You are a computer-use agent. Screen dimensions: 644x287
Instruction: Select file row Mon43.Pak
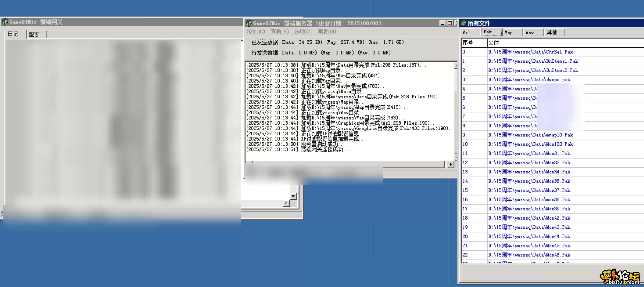[x=553, y=227]
